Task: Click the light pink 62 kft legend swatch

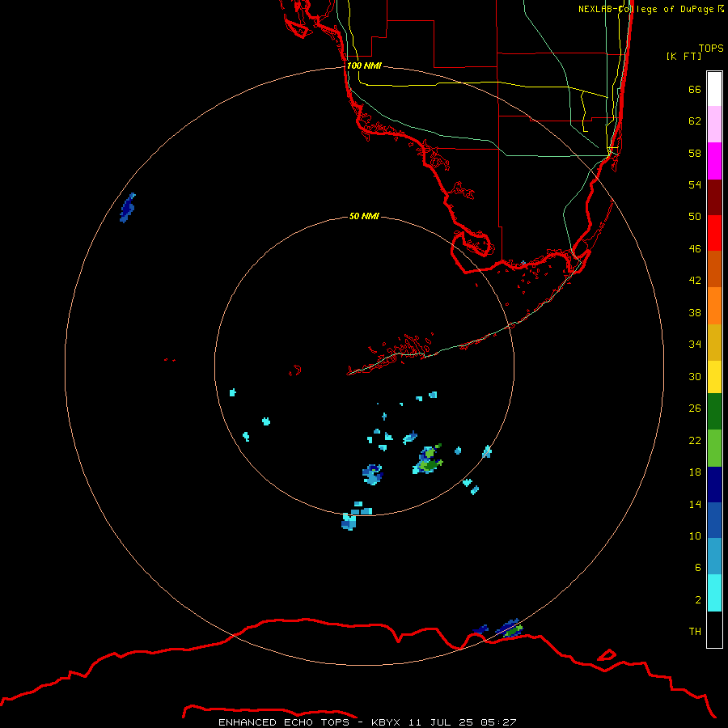Action: click(714, 125)
